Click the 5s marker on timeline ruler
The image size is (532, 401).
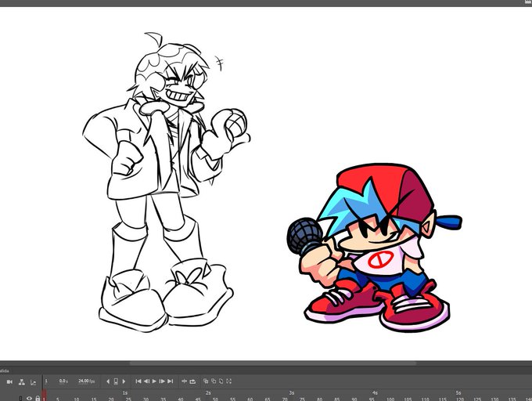click(458, 393)
